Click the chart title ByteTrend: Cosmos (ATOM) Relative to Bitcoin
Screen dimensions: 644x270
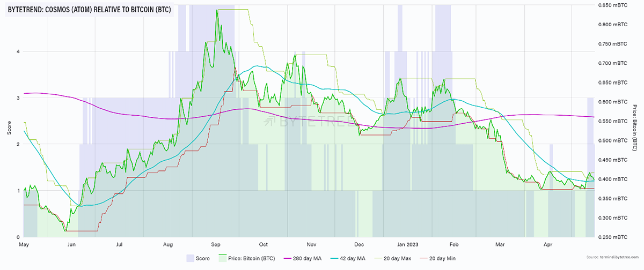coord(90,10)
